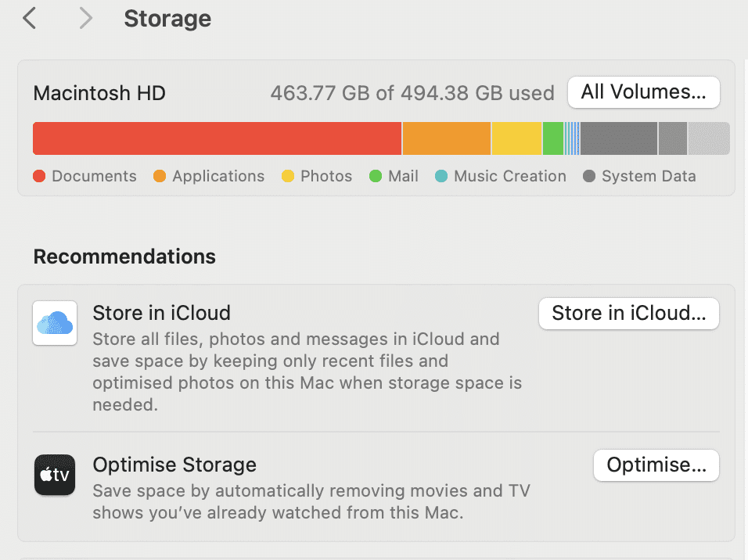748x560 pixels.
Task: Click the gray System Data legend dot
Action: (589, 176)
